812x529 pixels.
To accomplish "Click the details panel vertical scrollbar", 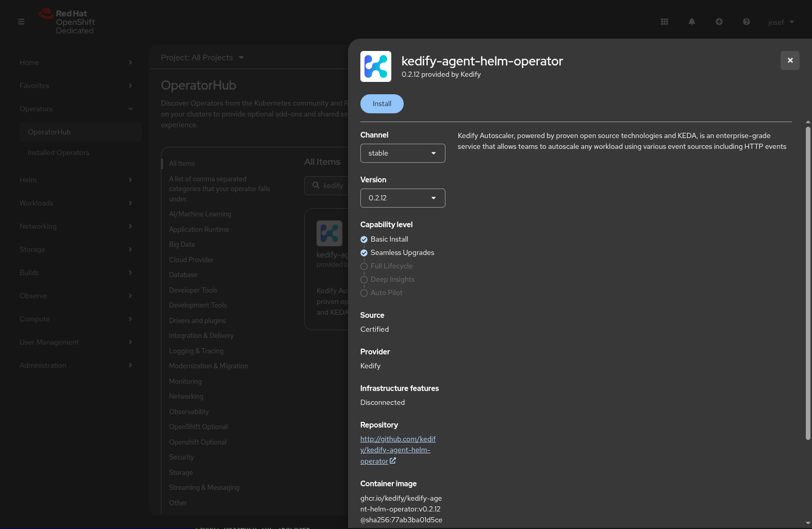I will [808, 283].
